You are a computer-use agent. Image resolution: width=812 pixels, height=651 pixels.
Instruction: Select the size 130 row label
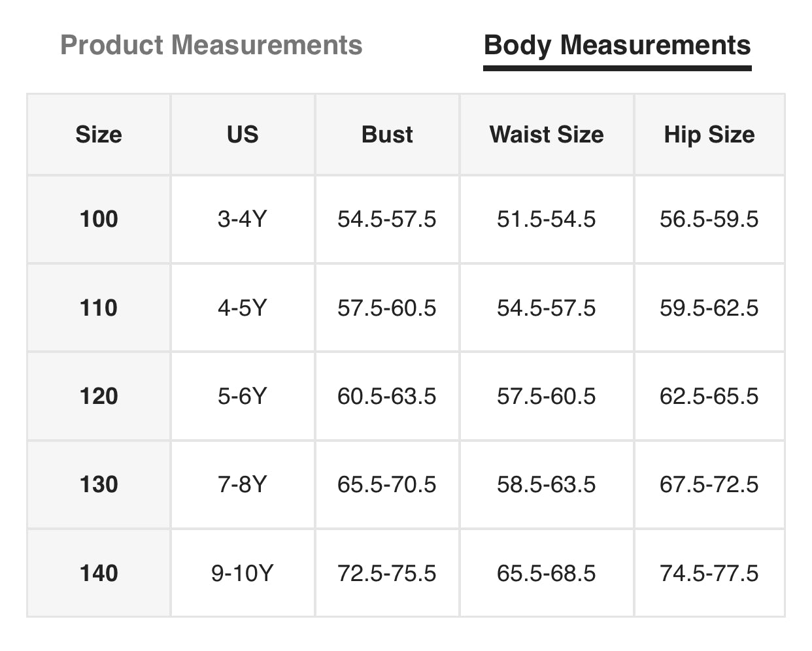[99, 484]
